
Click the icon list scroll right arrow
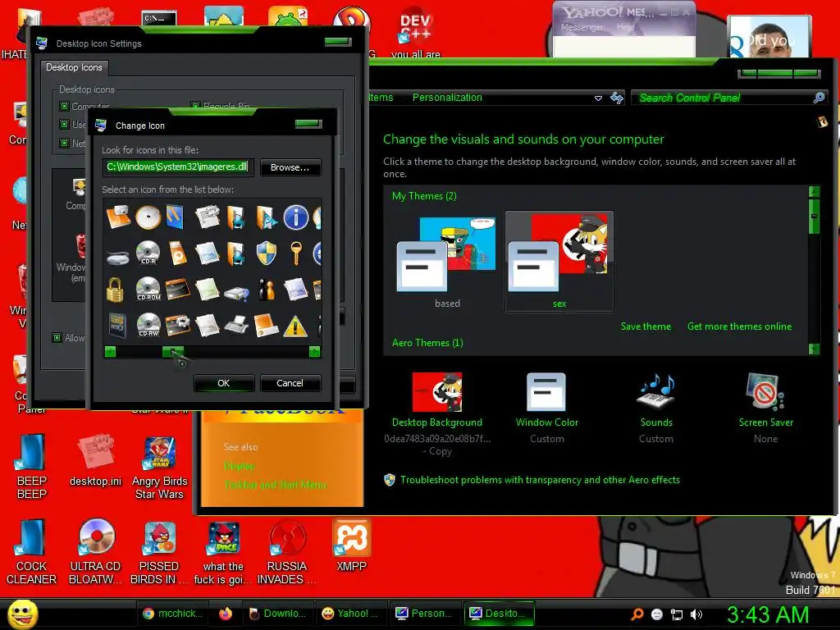[314, 351]
